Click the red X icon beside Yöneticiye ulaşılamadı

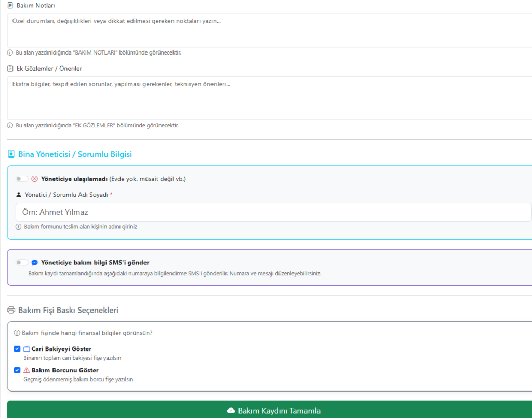coord(35,179)
